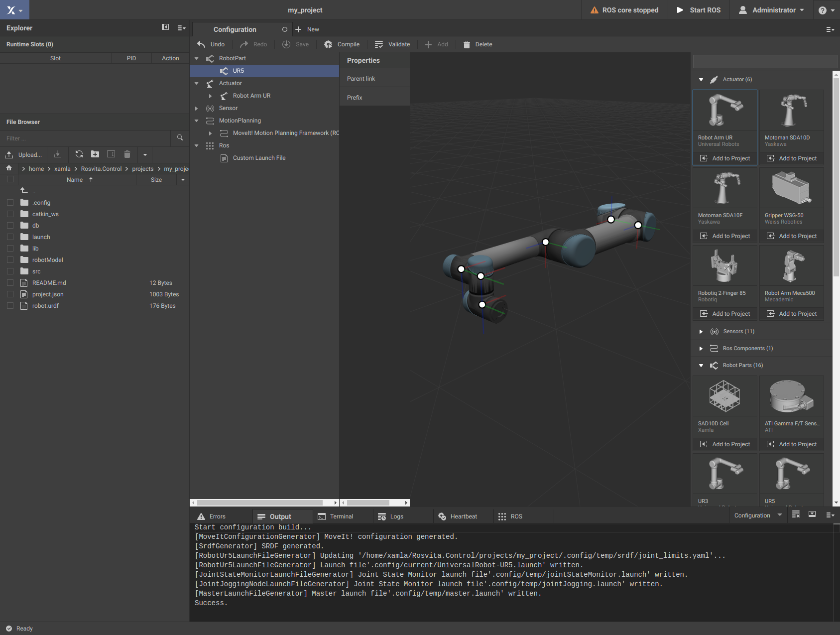Viewport: 840px width, 635px height.
Task: Click the home icon in path breadcrumb
Action: coord(9,168)
